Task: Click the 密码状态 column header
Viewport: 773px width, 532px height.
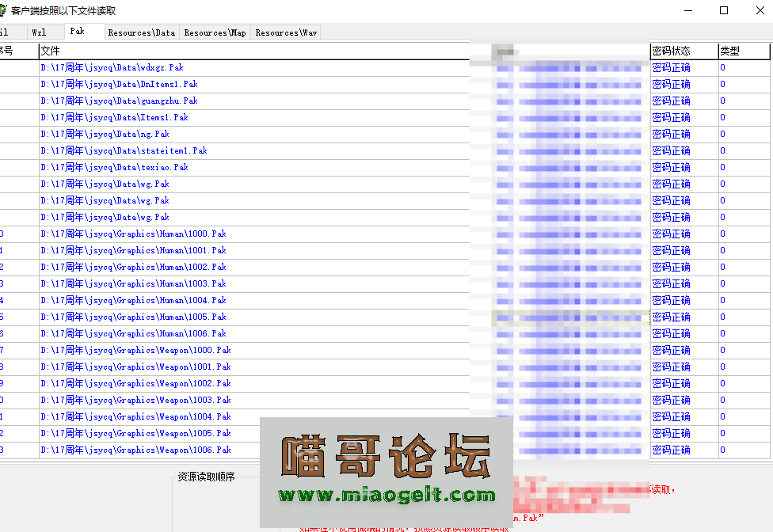Action: point(671,51)
